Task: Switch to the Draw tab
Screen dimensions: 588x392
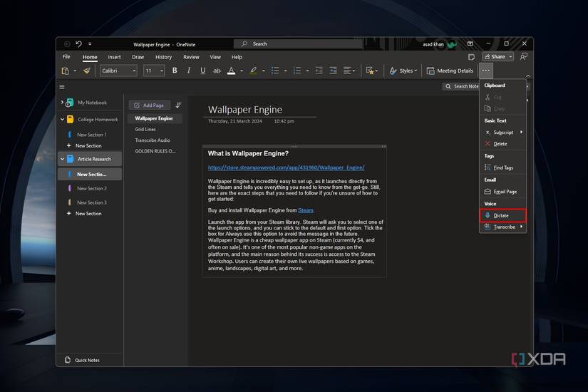Action: coord(138,57)
